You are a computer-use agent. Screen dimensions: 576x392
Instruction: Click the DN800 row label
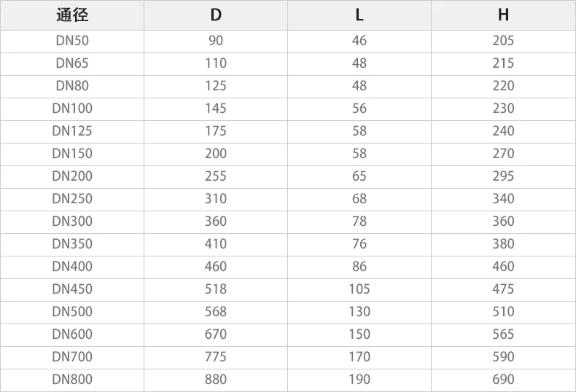(72, 380)
